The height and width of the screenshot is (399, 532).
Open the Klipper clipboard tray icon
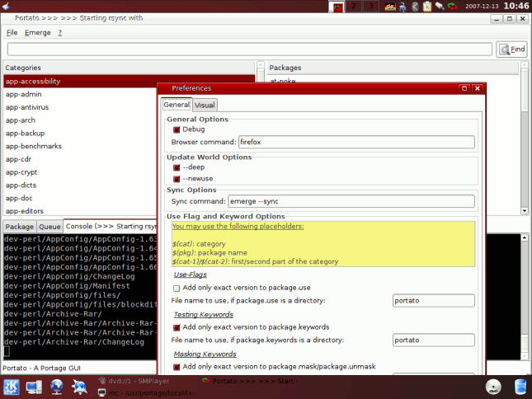tap(427, 7)
